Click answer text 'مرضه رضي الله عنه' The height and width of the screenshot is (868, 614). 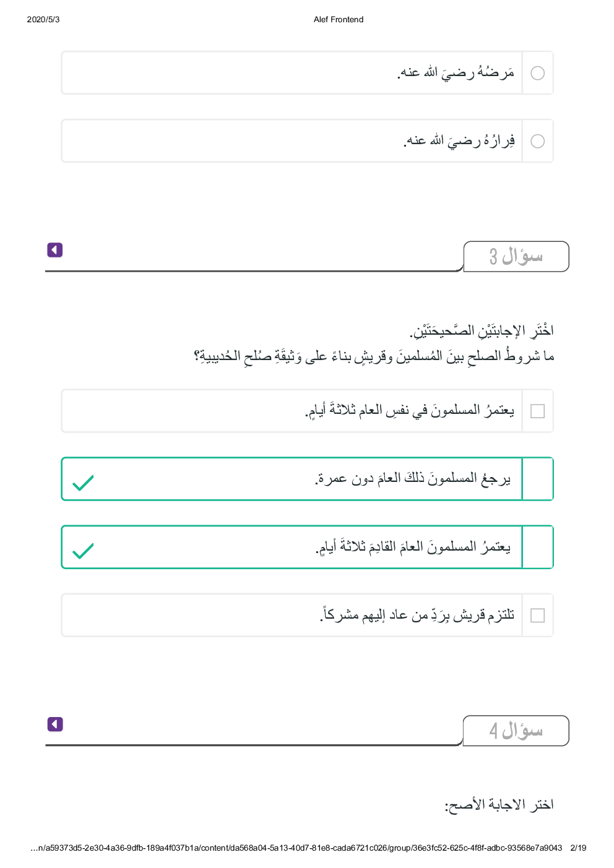tap(456, 73)
